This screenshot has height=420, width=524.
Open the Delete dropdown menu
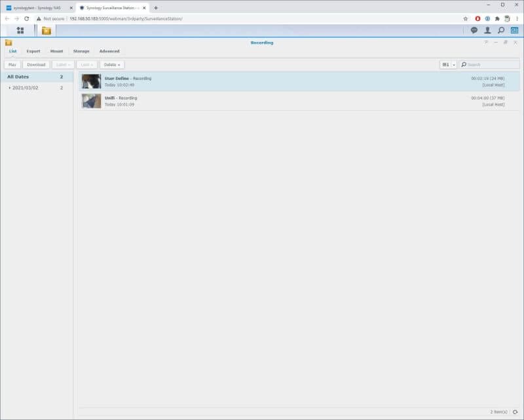111,64
